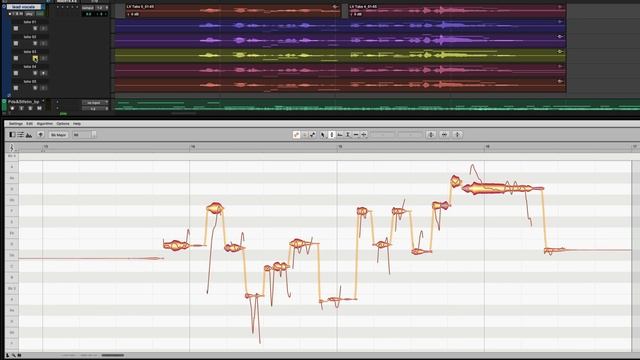
Task: Open the Correct Pitch macro
Action: tap(431, 134)
